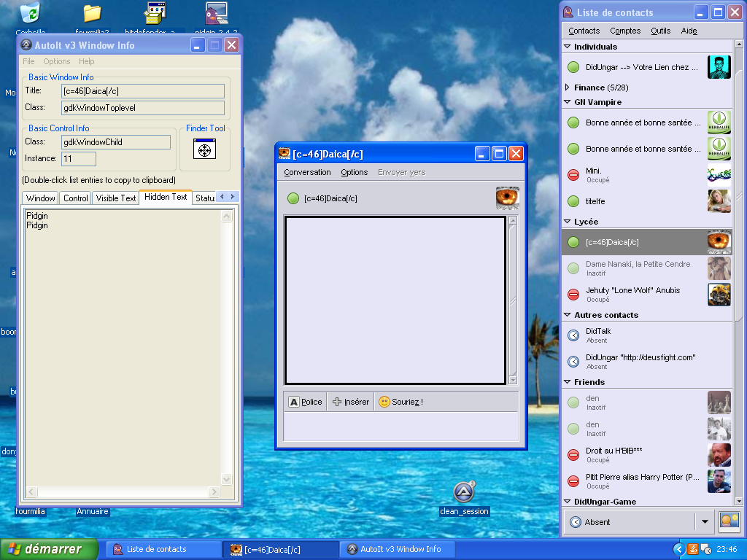Switch to the Visible Text tab
Image resolution: width=747 pixels, height=560 pixels.
click(116, 198)
